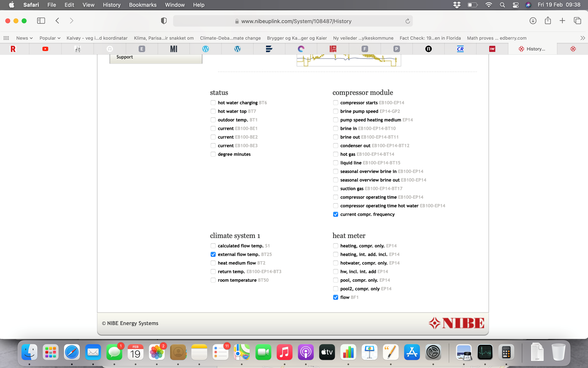Image resolution: width=588 pixels, height=368 pixels.
Task: Click the Activity Monitor dock icon
Action: (486, 352)
